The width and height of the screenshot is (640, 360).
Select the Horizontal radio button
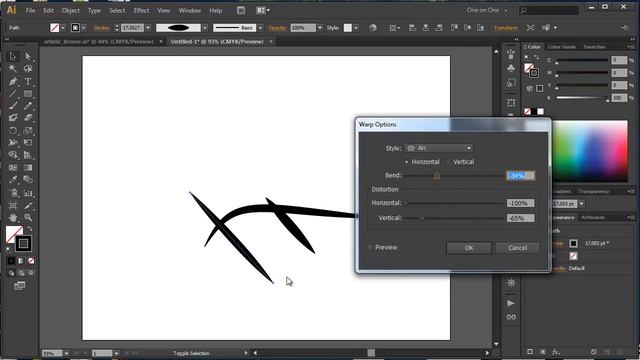(x=407, y=162)
